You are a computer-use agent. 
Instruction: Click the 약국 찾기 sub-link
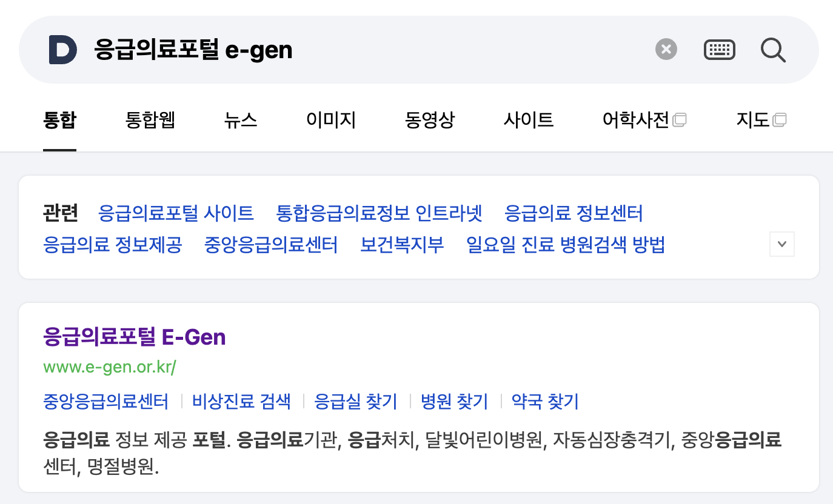coord(544,401)
